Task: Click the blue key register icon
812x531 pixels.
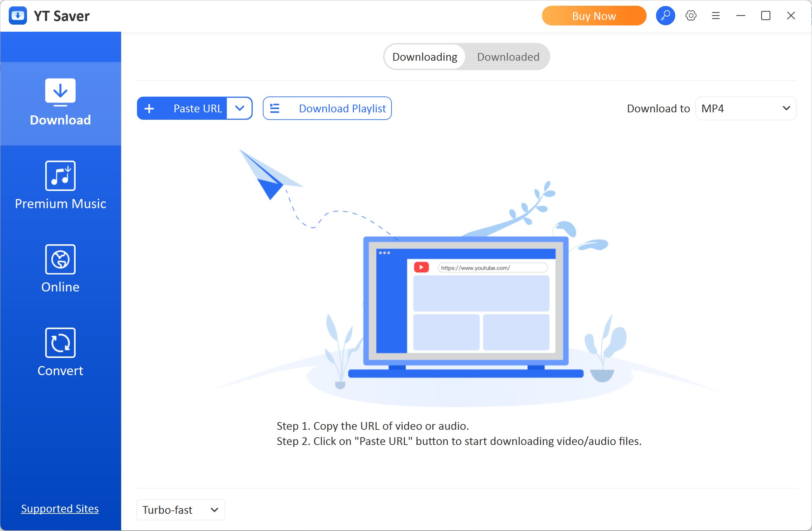Action: (665, 16)
